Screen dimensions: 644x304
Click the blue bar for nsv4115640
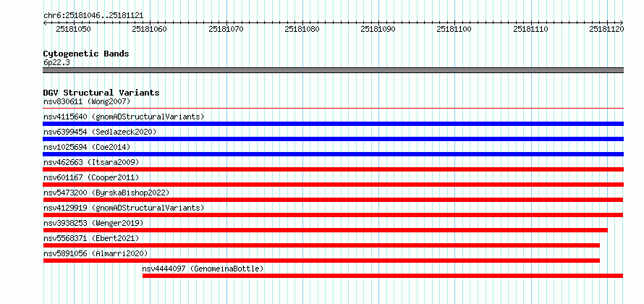click(334, 124)
